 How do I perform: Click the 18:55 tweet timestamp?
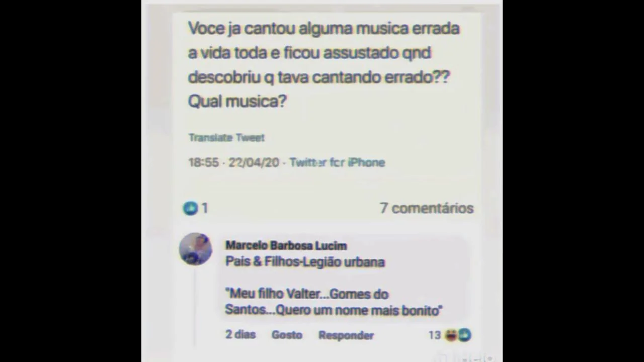click(x=203, y=162)
